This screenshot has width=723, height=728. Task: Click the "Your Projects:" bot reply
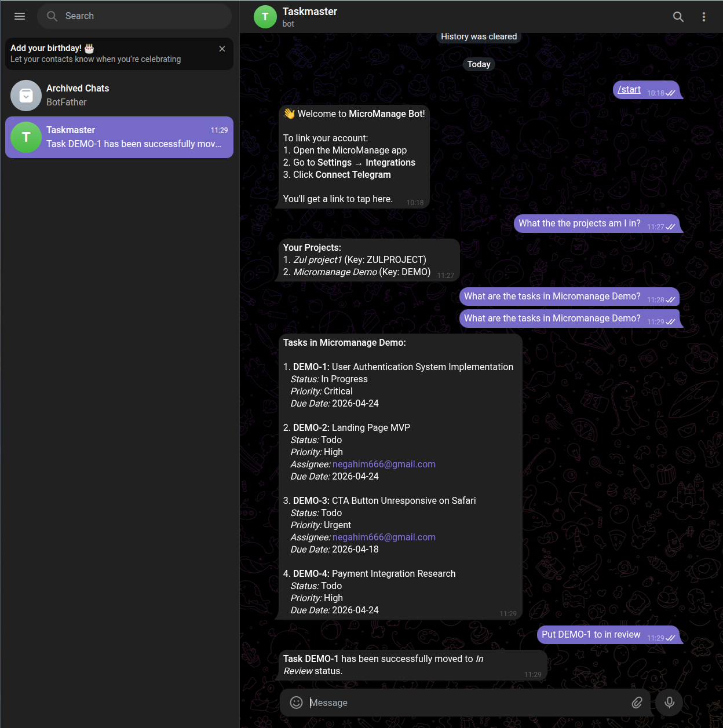click(x=369, y=260)
